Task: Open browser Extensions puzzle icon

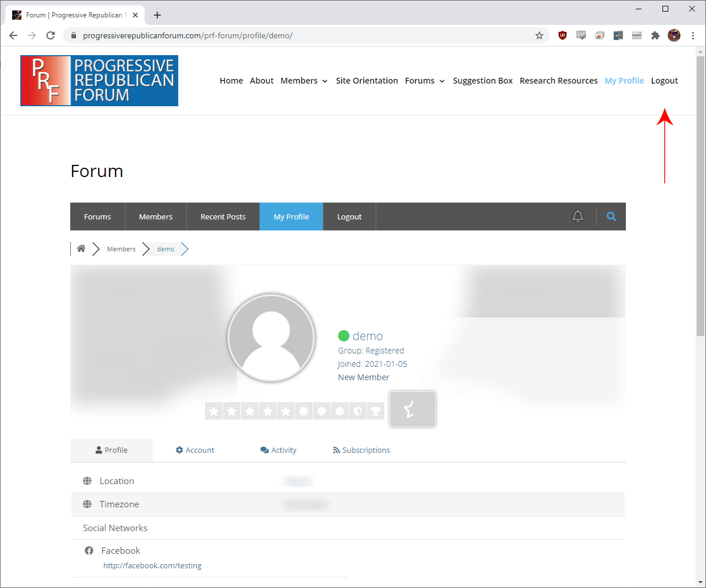Action: pos(655,35)
